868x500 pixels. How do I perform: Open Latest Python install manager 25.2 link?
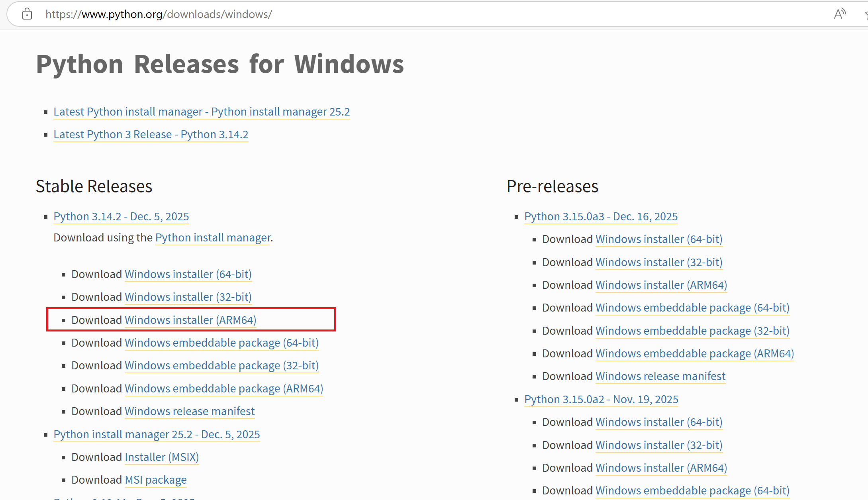click(202, 112)
